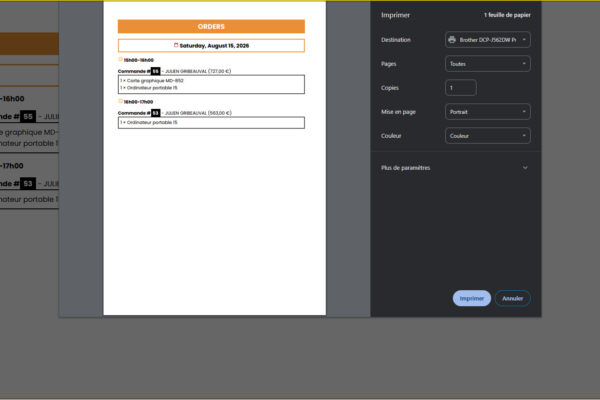Click order 53 badge in background page
Viewport: 600px width, 400px height.
coord(28,184)
